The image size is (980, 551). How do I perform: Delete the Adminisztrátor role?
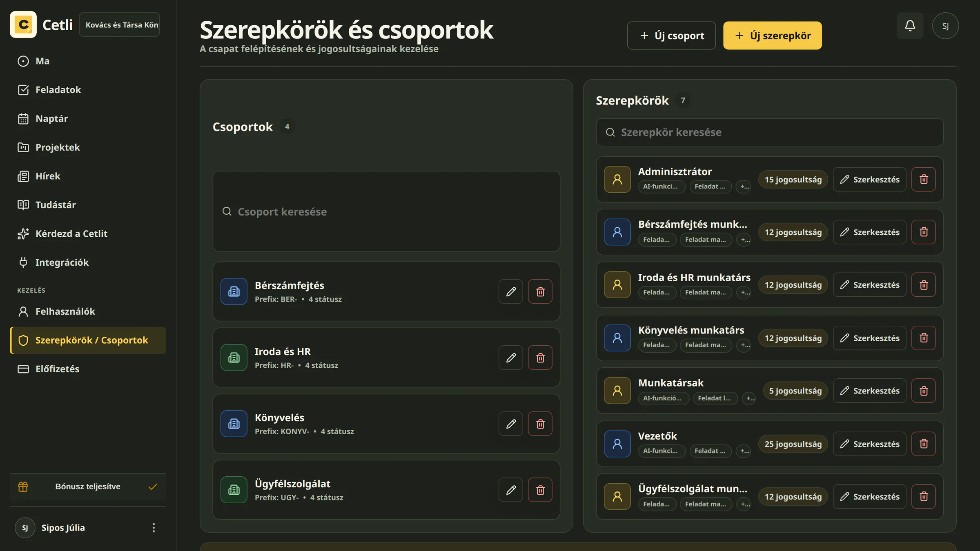coord(924,179)
